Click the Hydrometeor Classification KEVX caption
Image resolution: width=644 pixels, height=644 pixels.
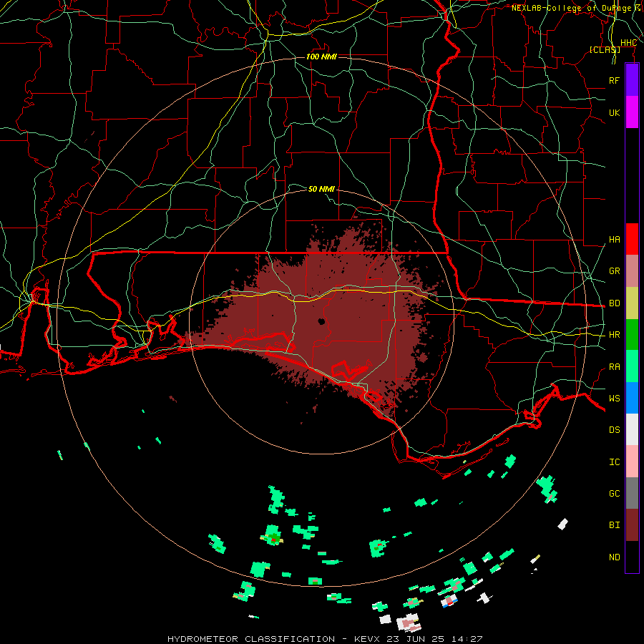325,639
